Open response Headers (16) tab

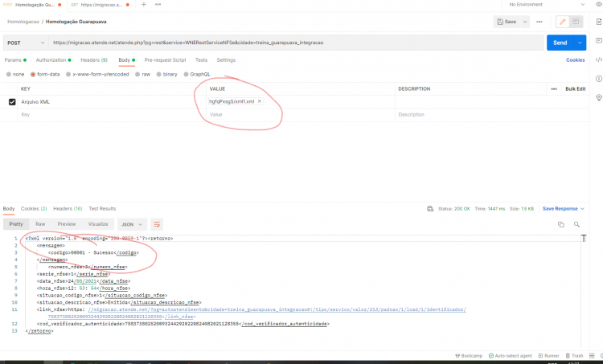tap(68, 209)
